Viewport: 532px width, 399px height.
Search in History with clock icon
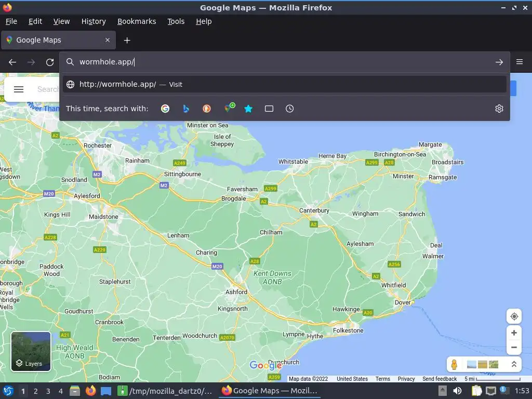[x=290, y=109]
